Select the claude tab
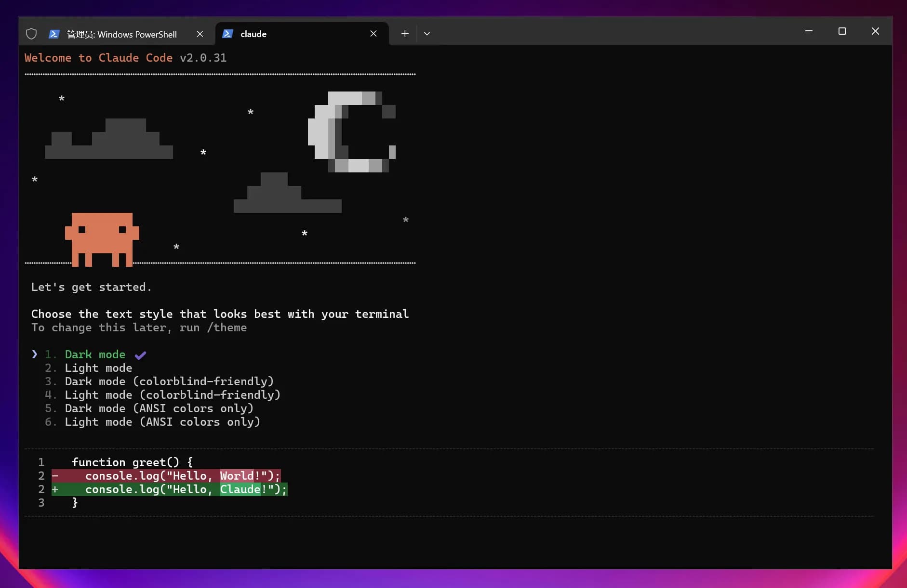 coord(289,34)
